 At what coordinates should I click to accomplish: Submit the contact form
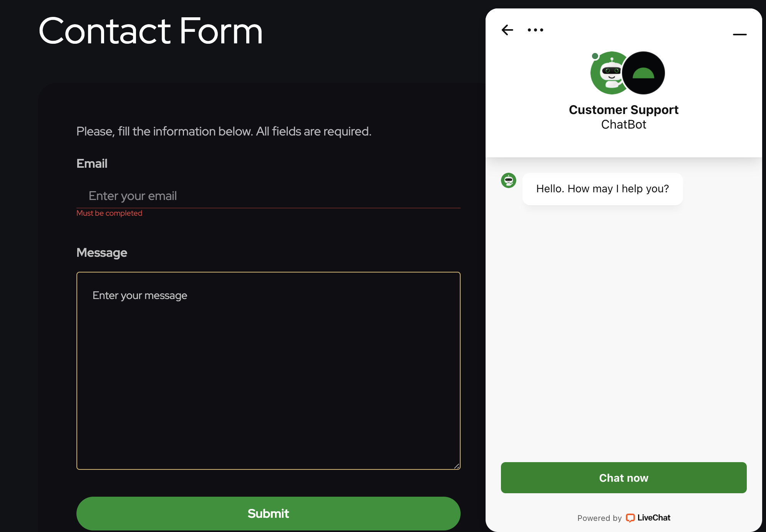(268, 513)
